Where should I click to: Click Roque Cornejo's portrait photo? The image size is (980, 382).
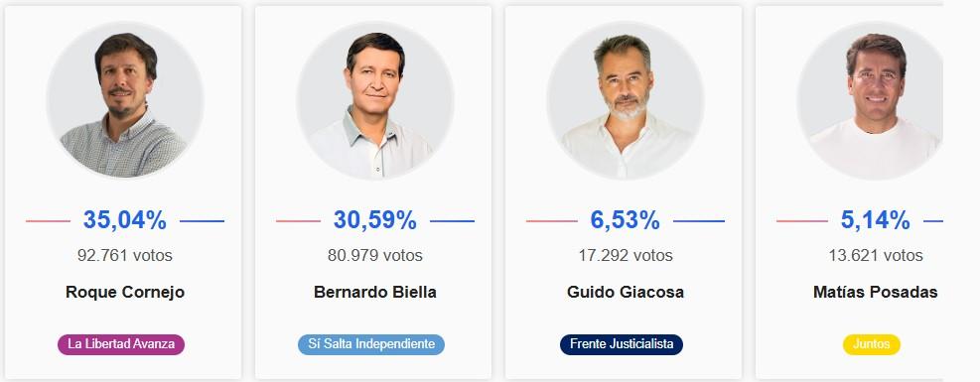tap(125, 100)
